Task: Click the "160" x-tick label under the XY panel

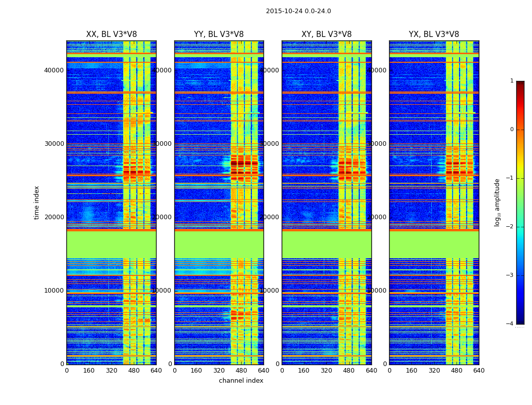Action: click(x=304, y=371)
